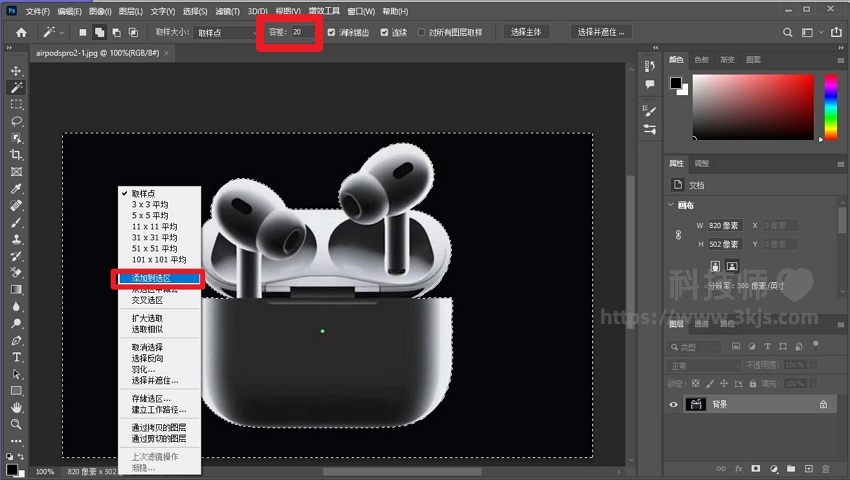This screenshot has width=850, height=480.
Task: Hide the 背景 layer with eye icon
Action: point(673,404)
